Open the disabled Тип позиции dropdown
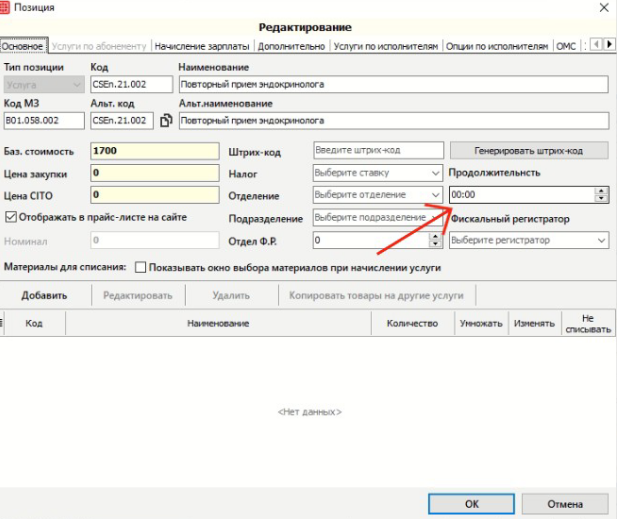 [x=44, y=85]
